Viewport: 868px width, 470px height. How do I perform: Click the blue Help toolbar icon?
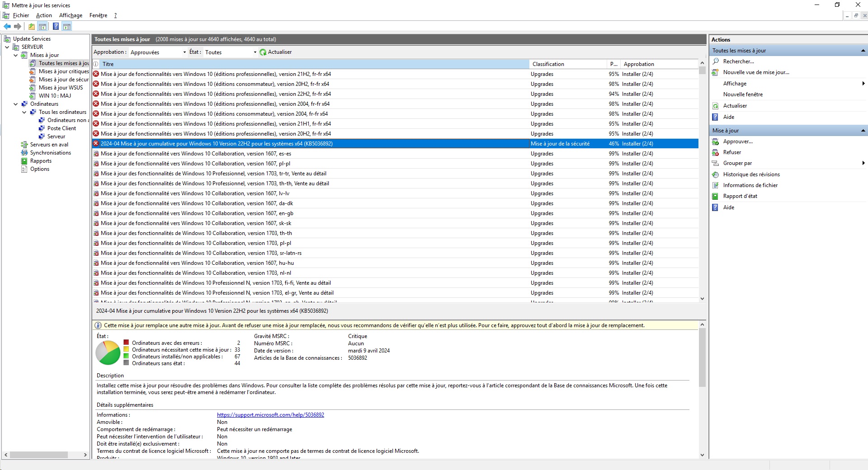(x=56, y=26)
